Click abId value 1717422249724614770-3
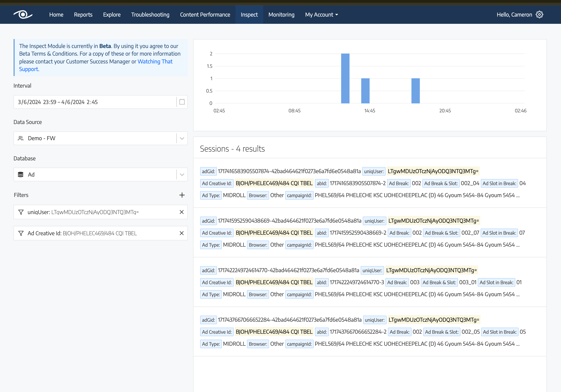 pos(357,282)
